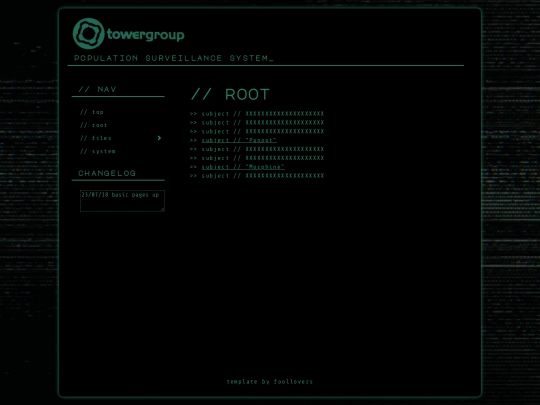Click the towergroup circular logo icon

click(x=89, y=33)
